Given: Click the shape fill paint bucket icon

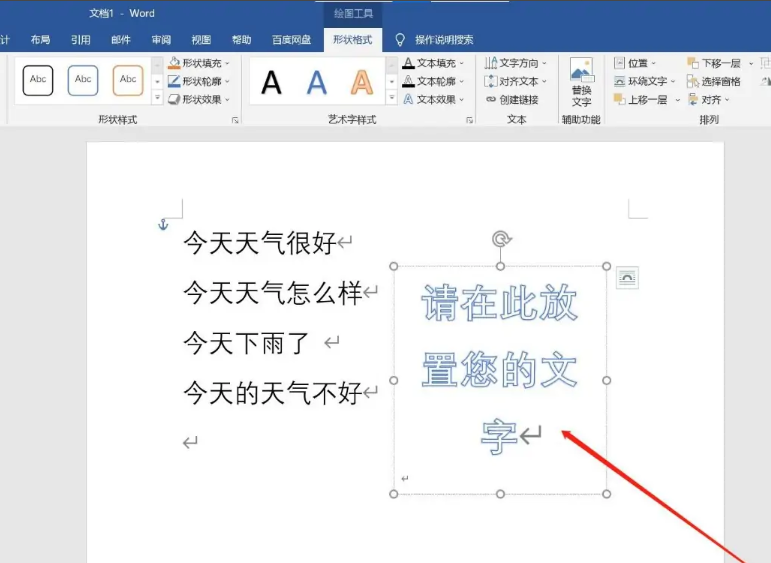Looking at the screenshot, I should tap(174, 63).
